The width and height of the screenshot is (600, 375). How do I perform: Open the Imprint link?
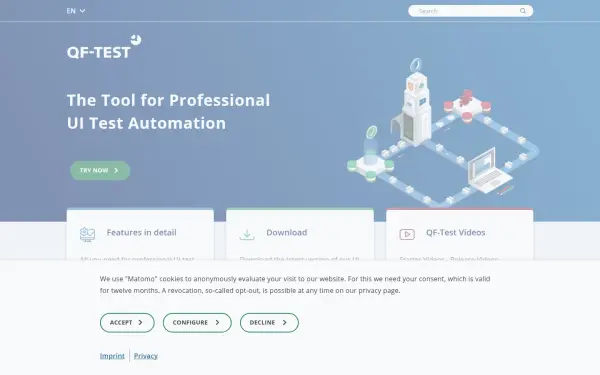[x=112, y=356]
